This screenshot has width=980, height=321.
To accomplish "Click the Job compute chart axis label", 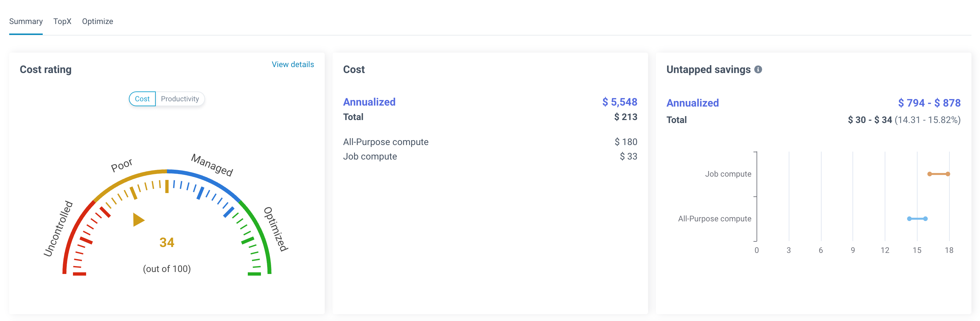I will [x=728, y=174].
